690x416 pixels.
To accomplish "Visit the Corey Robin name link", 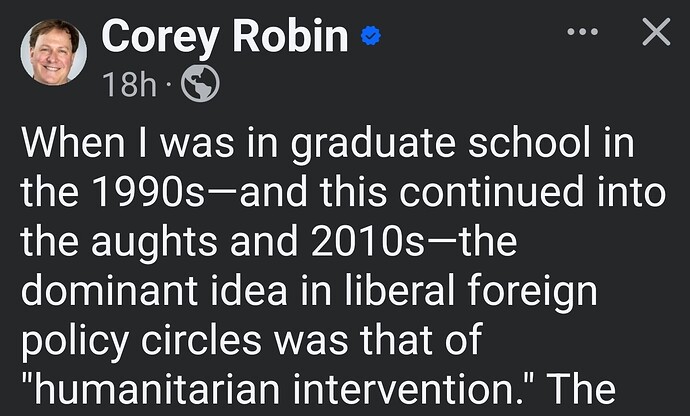I will [x=225, y=37].
